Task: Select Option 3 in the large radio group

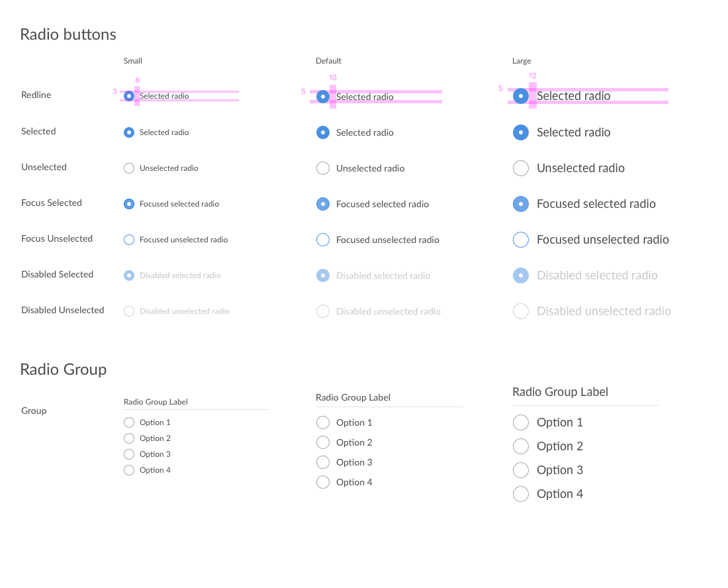Action: [x=521, y=470]
